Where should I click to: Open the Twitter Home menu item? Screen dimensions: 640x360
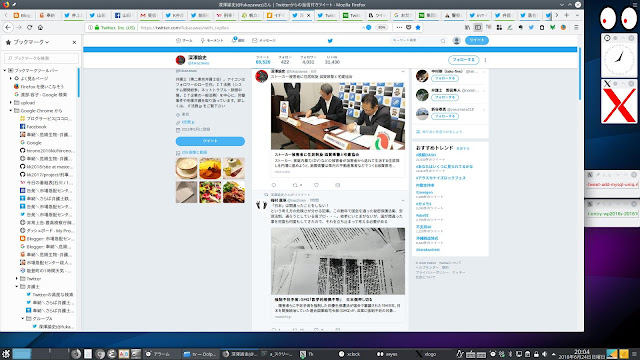click(x=184, y=40)
